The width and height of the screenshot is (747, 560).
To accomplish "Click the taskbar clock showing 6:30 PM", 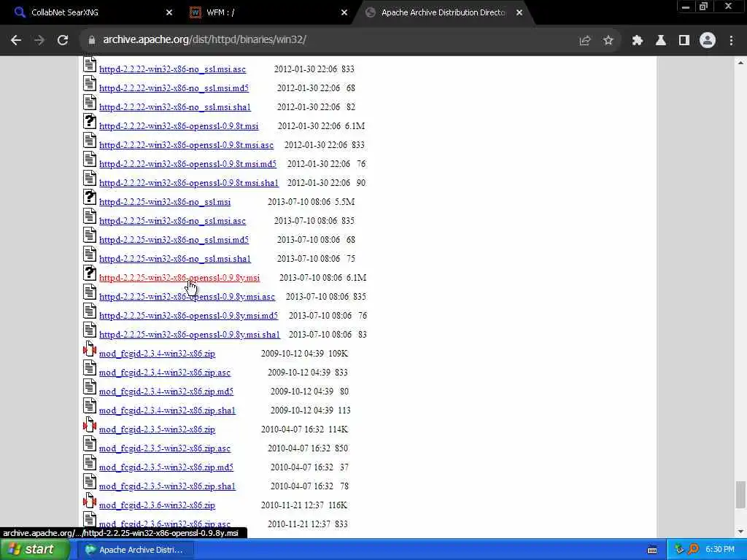I will click(720, 550).
